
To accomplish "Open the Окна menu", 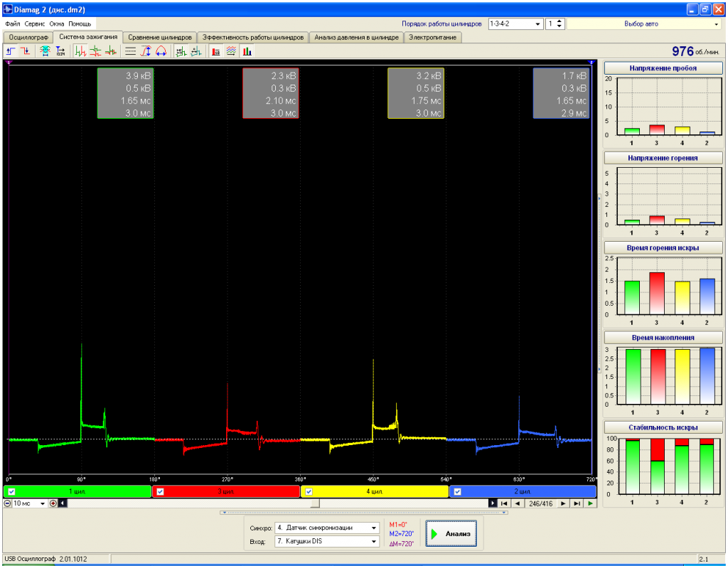I will 57,23.
